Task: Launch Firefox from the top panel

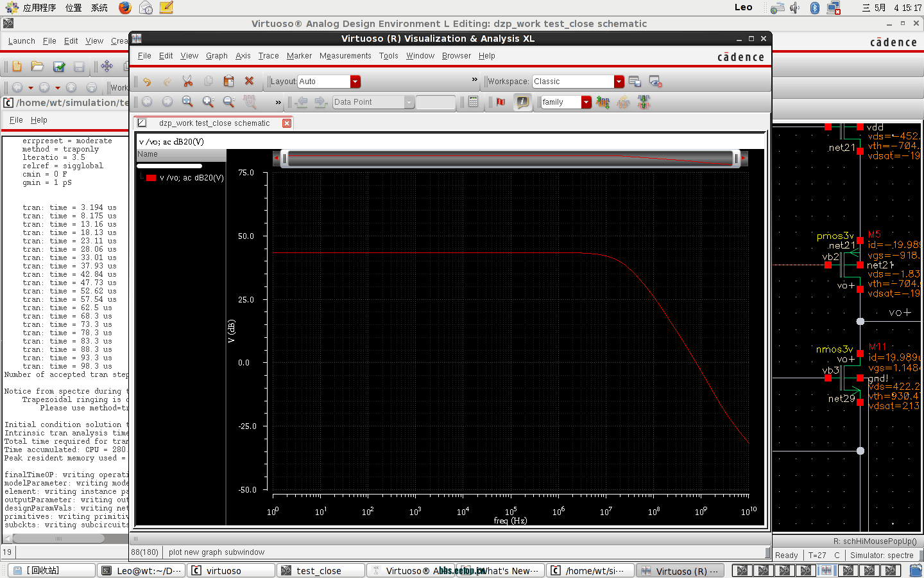Action: (x=125, y=8)
